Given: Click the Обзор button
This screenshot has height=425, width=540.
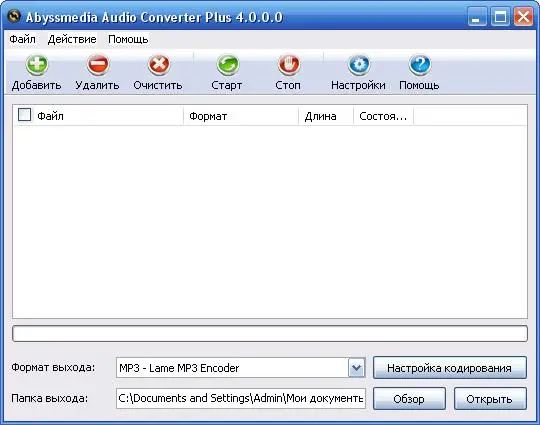Looking at the screenshot, I should [409, 399].
